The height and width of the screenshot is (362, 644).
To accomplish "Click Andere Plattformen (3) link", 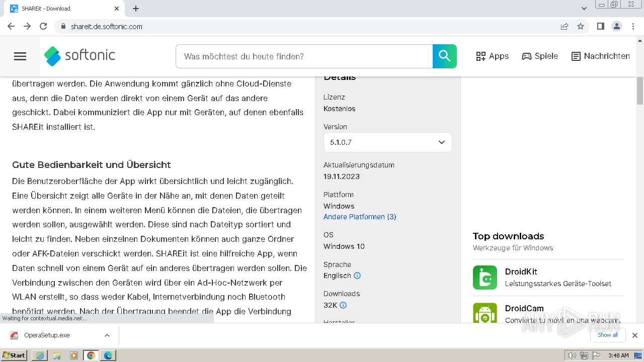I will coord(360,217).
